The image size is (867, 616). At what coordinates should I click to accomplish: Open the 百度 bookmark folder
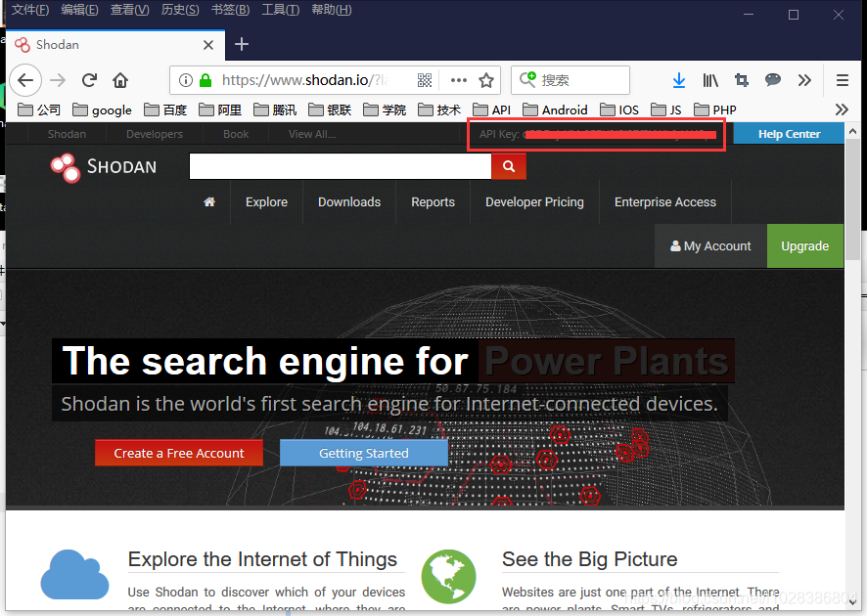pyautogui.click(x=165, y=110)
